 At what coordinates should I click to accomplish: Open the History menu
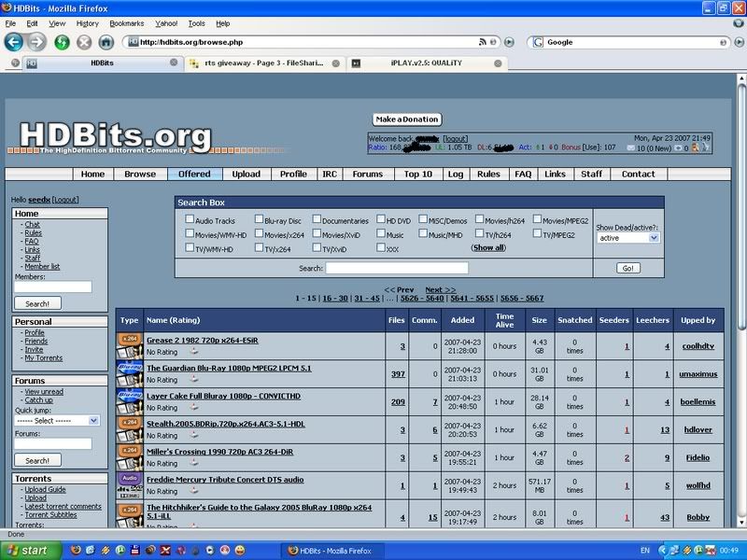click(x=87, y=23)
